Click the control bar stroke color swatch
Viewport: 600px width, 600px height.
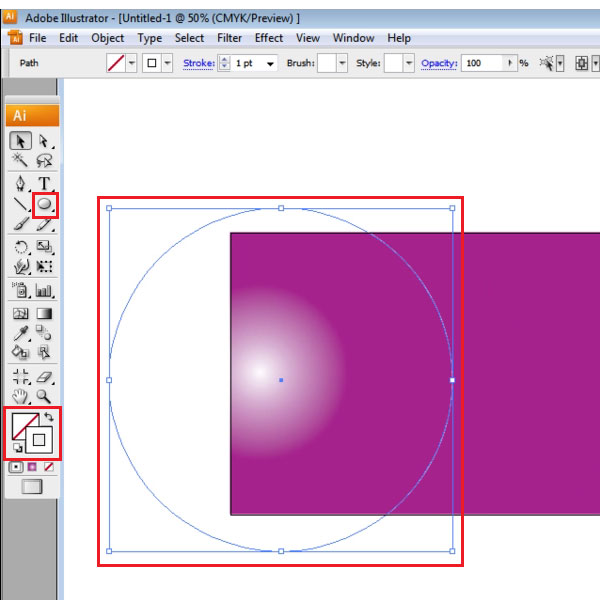pos(152,63)
